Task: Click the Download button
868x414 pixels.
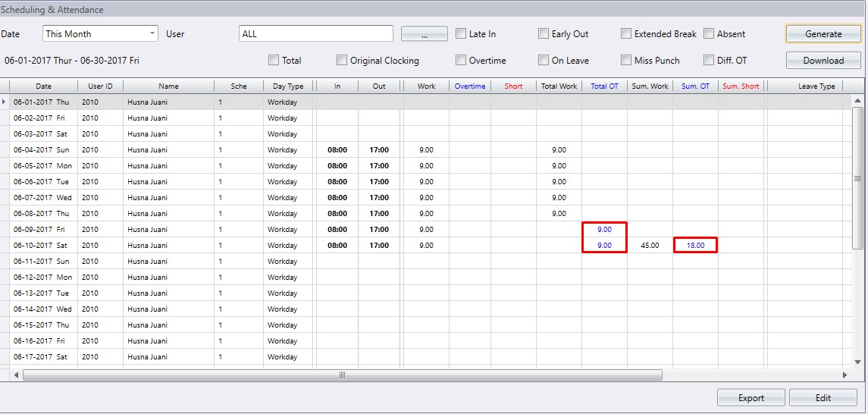Action: tap(823, 61)
